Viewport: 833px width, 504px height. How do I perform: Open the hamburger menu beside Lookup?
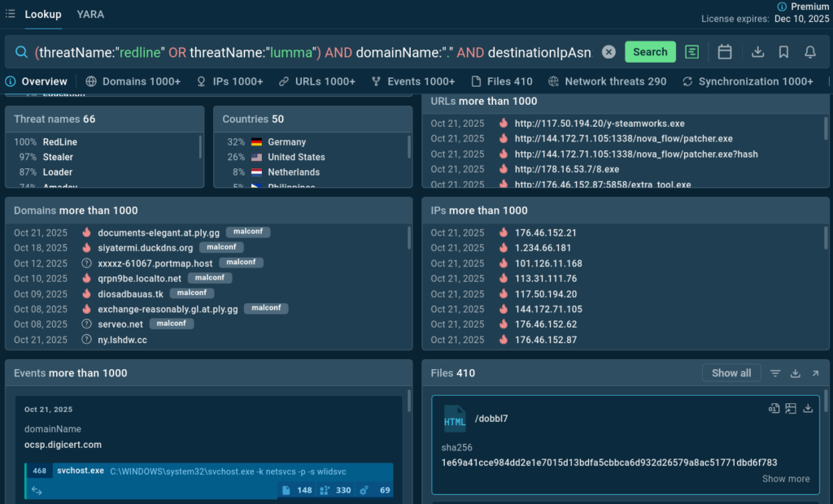point(10,15)
